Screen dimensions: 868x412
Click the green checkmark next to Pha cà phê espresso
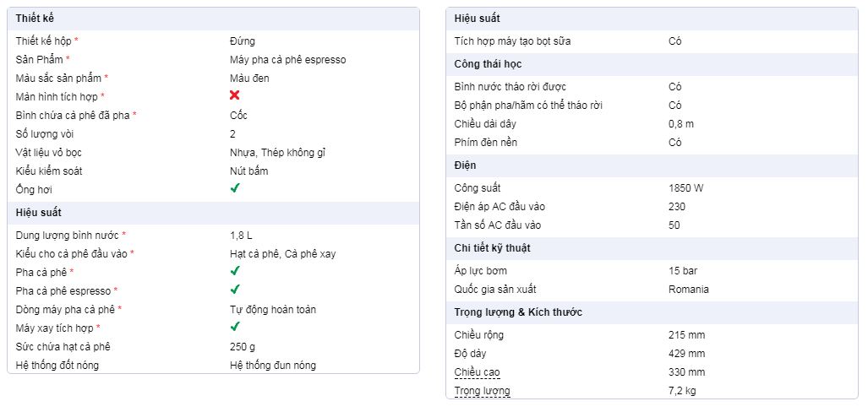235,290
